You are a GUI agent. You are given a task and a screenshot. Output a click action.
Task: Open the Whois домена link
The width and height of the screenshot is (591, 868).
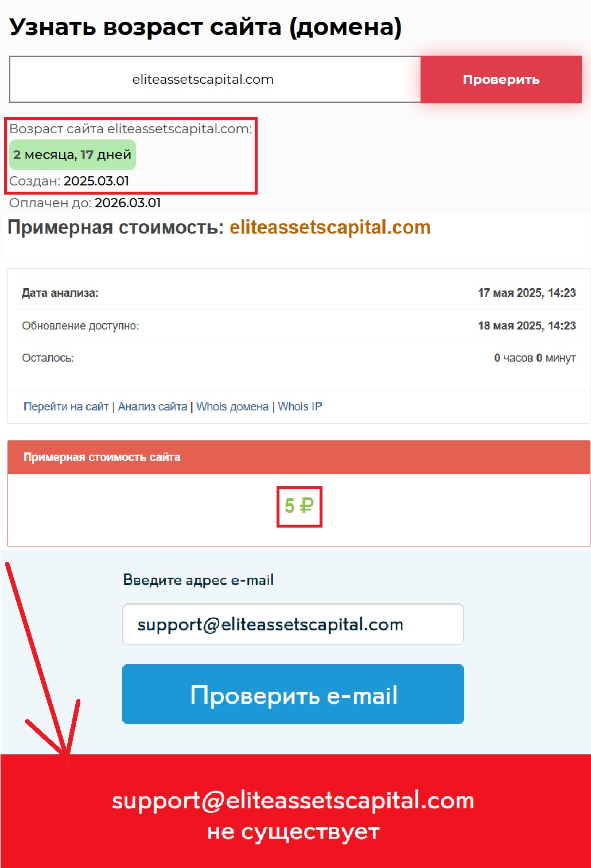[x=232, y=406]
